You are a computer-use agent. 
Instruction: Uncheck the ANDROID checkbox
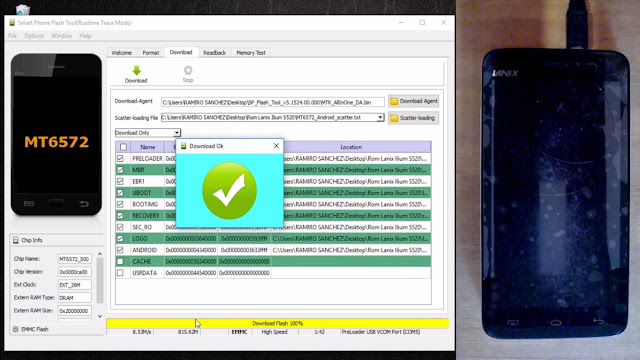[x=120, y=250]
